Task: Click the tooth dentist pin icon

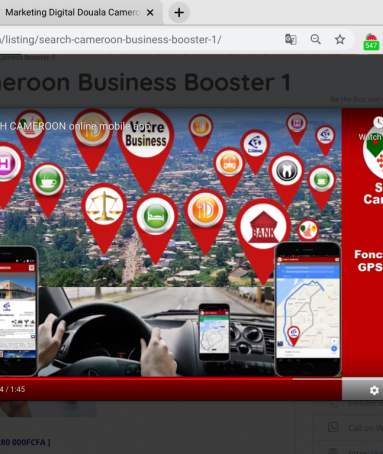Action: [x=287, y=171]
